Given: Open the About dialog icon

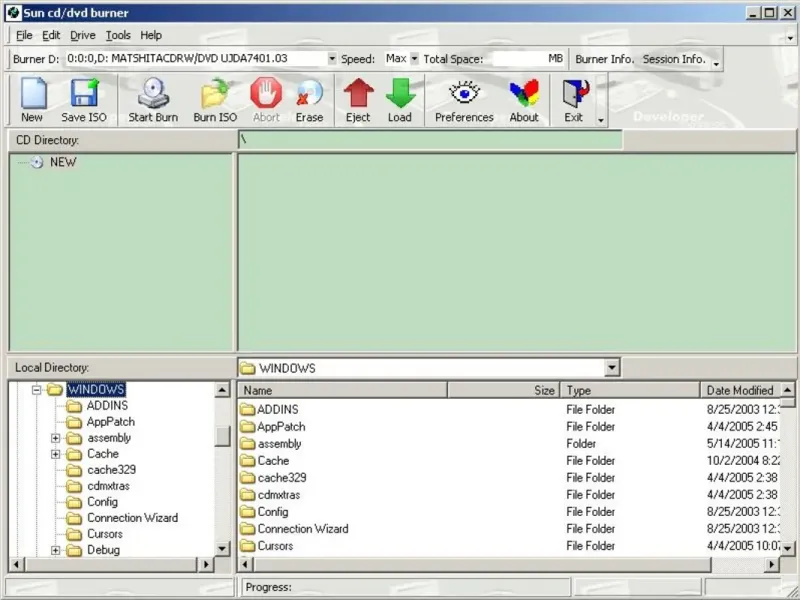Looking at the screenshot, I should coord(524,100).
